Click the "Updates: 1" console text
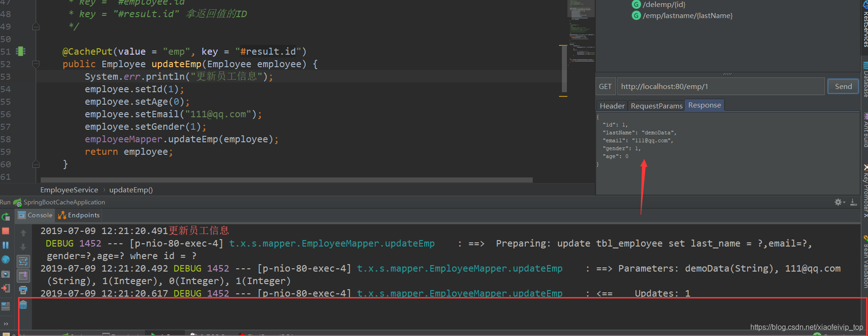 (662, 293)
